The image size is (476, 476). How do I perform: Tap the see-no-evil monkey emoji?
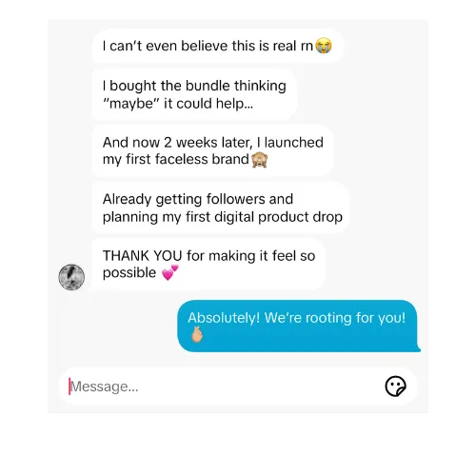(x=260, y=160)
